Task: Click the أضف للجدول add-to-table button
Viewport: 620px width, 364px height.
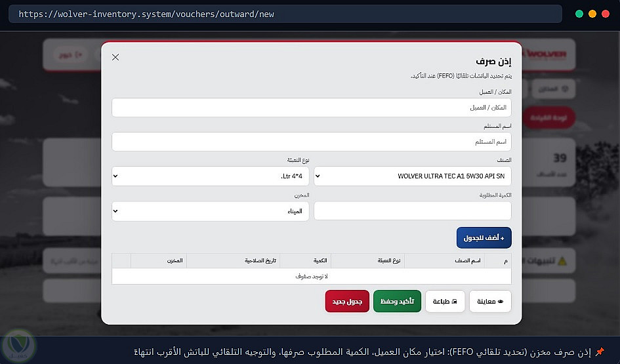Action: pos(484,238)
